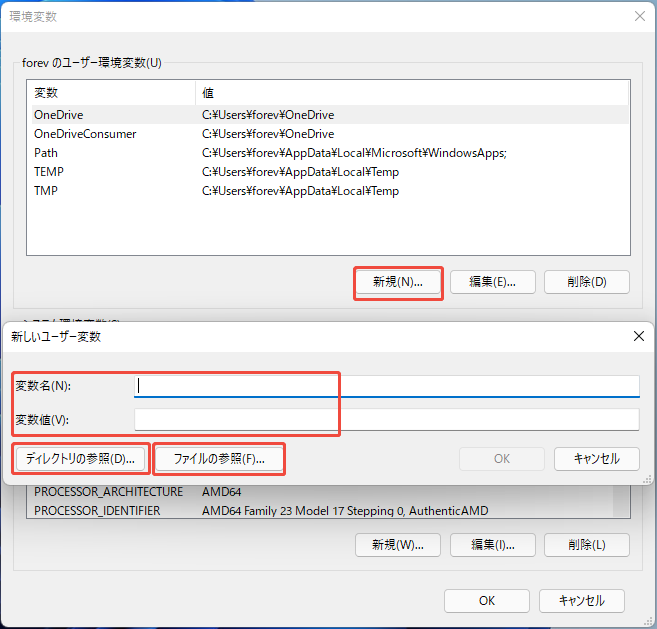The width and height of the screenshot is (657, 629).
Task: Click 削除(L) button for system variables
Action: tap(587, 545)
